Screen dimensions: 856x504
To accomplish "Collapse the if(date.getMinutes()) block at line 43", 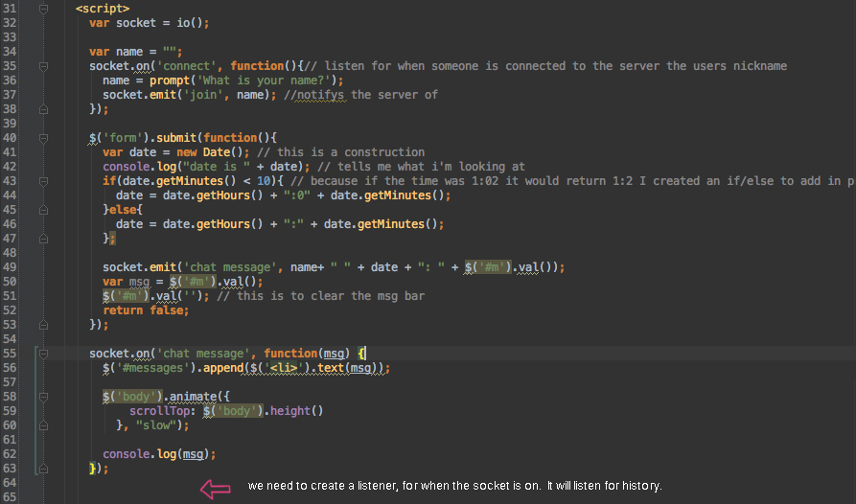I will (44, 181).
